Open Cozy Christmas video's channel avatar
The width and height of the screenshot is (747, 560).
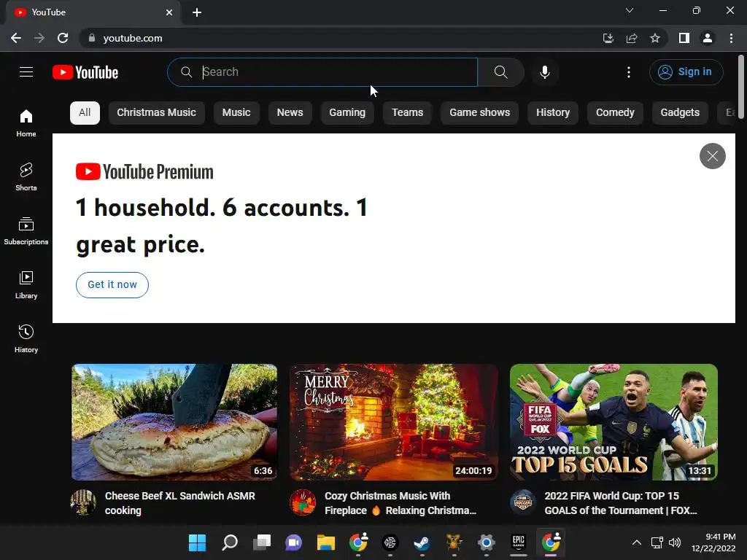[303, 502]
